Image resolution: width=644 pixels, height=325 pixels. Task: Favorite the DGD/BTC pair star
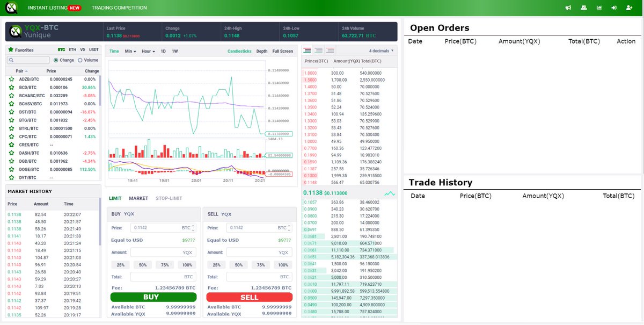tap(11, 161)
